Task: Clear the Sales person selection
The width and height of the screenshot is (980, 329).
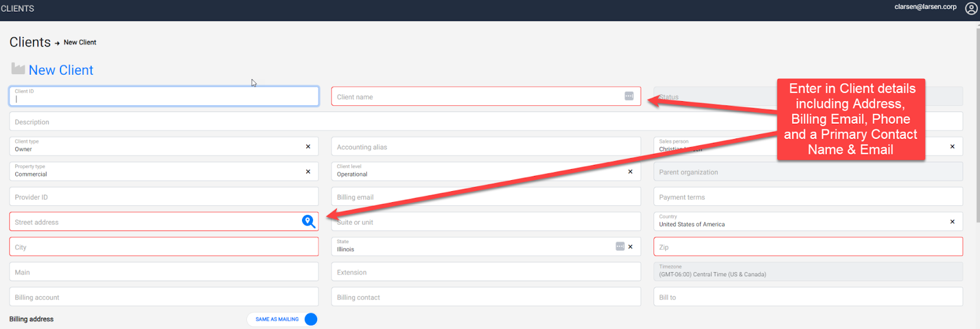Action: point(952,146)
